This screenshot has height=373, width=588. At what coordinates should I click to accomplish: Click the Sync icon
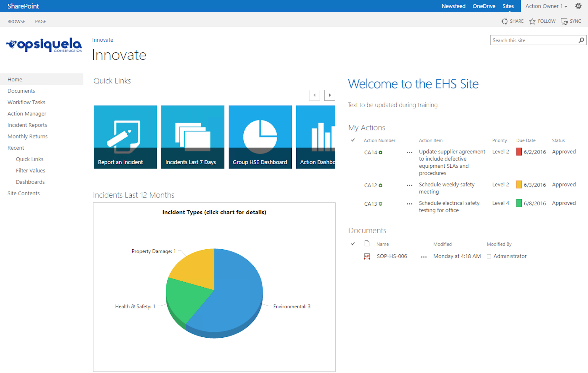pyautogui.click(x=564, y=22)
